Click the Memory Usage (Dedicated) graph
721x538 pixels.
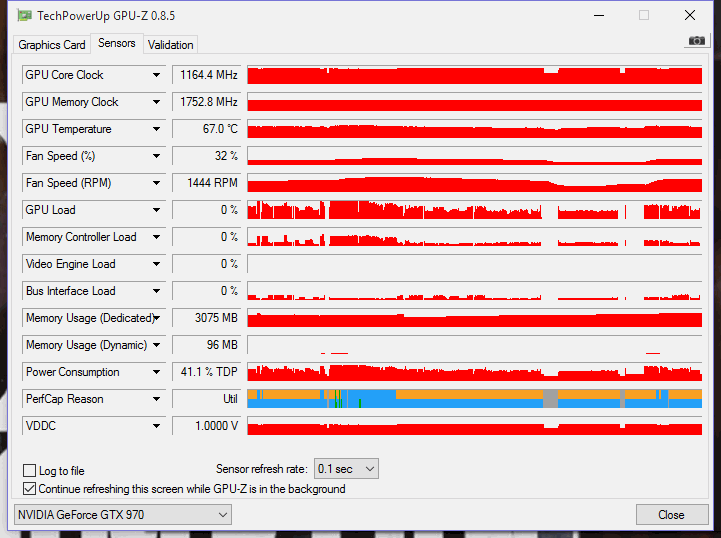[475, 318]
